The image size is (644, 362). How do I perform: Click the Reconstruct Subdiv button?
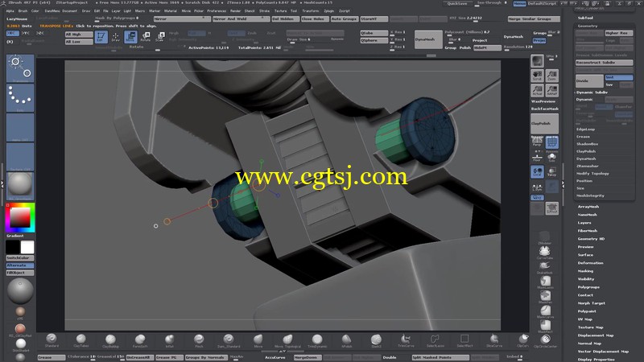click(605, 63)
